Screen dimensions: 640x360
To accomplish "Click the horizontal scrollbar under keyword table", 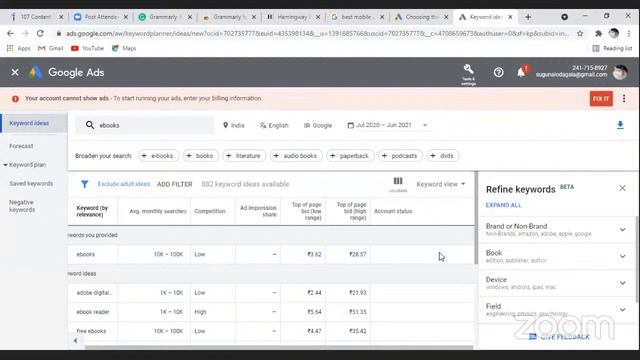I will click(x=279, y=348).
